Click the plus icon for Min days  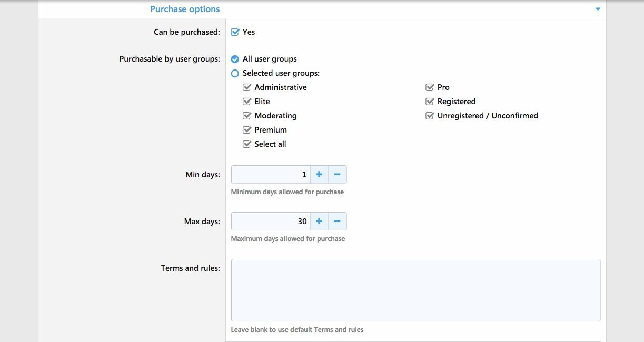[x=319, y=175]
